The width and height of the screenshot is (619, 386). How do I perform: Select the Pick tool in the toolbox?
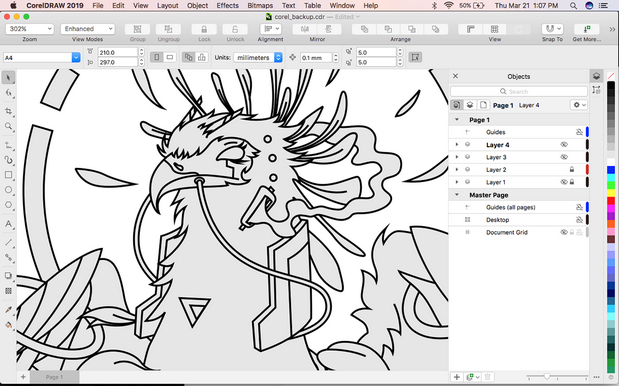tap(8, 77)
